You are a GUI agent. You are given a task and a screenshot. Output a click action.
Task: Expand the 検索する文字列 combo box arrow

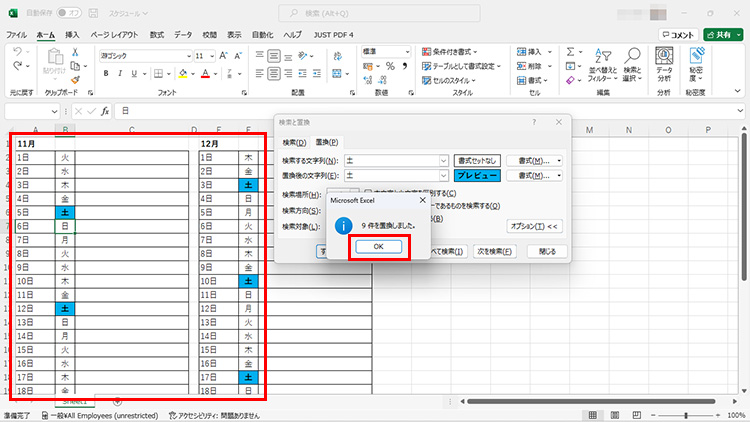(443, 160)
